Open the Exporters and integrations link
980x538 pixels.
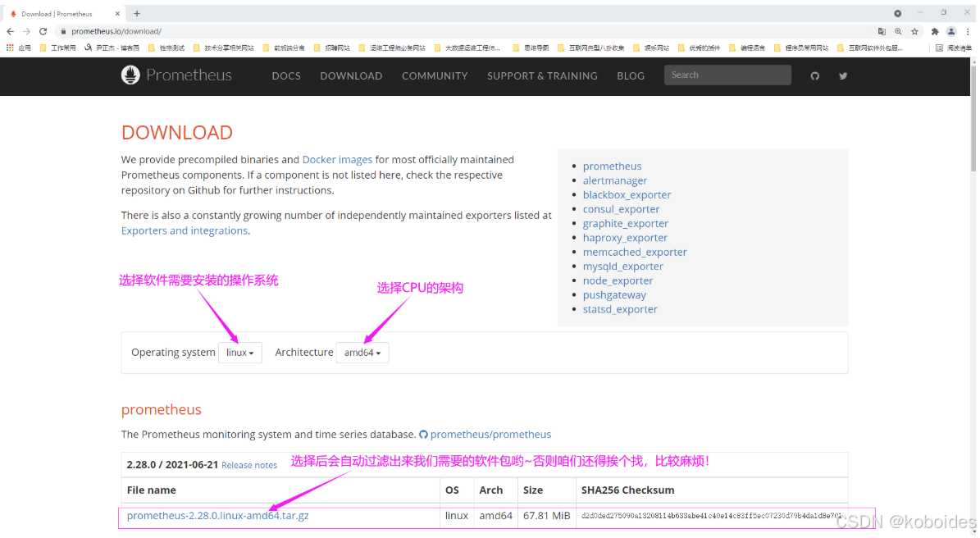[185, 230]
